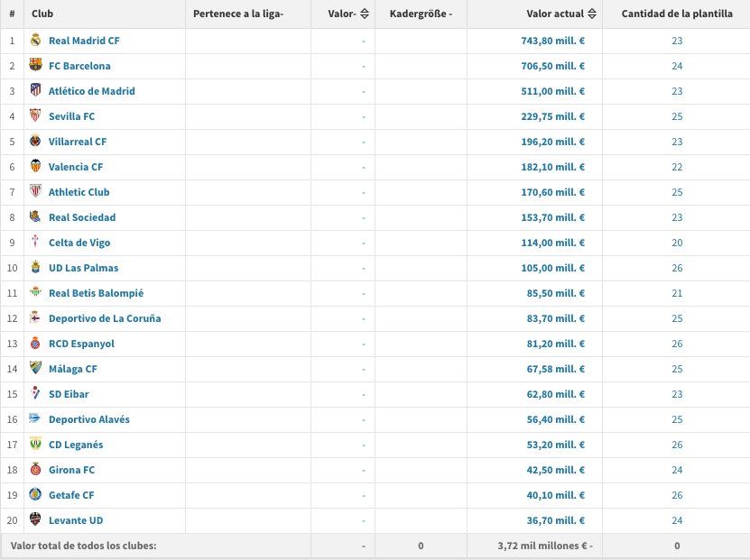Click the Girona FC crest icon
The image size is (750, 560).
(35, 469)
